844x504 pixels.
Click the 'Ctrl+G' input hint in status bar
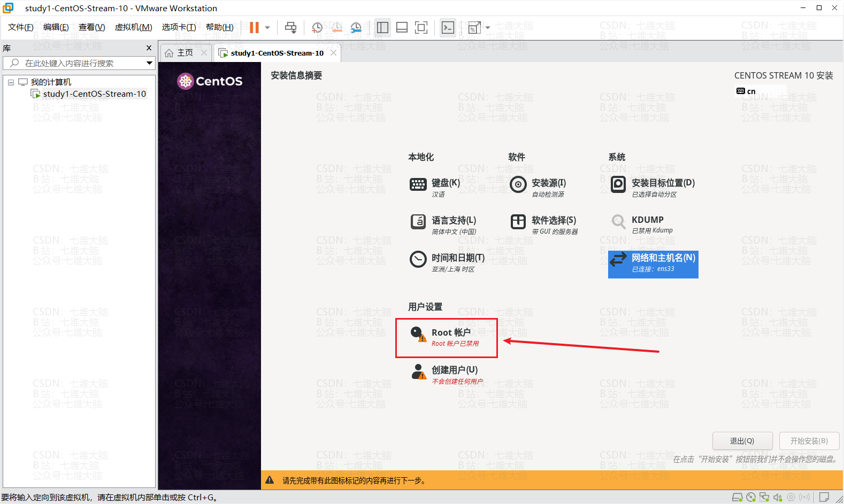(201, 498)
